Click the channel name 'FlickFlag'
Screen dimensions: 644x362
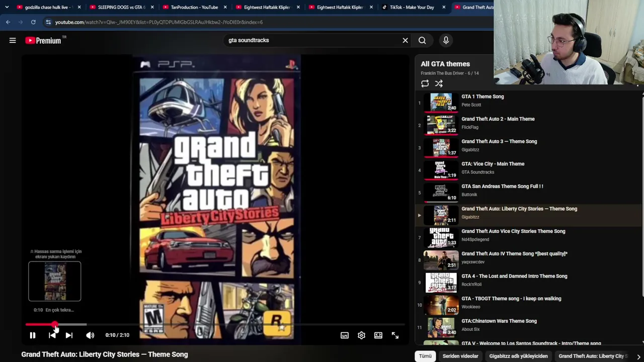pyautogui.click(x=470, y=127)
